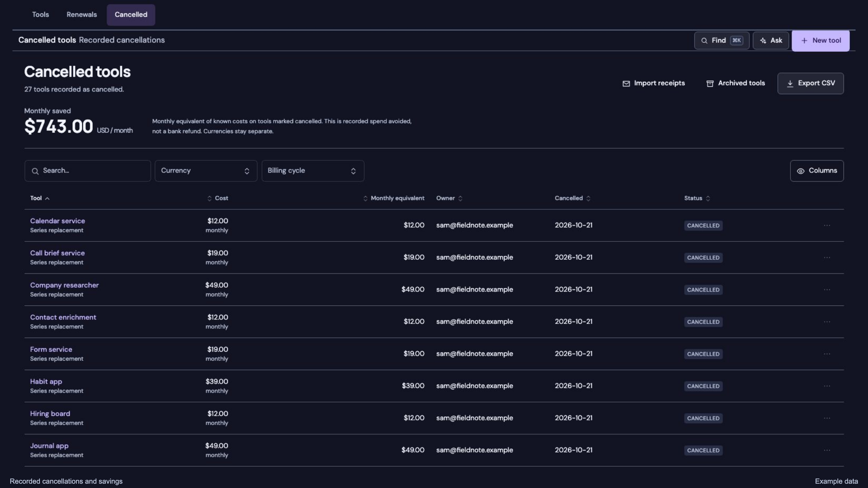Image resolution: width=868 pixels, height=488 pixels.
Task: Toggle column visibility with Columns button
Action: (x=817, y=171)
